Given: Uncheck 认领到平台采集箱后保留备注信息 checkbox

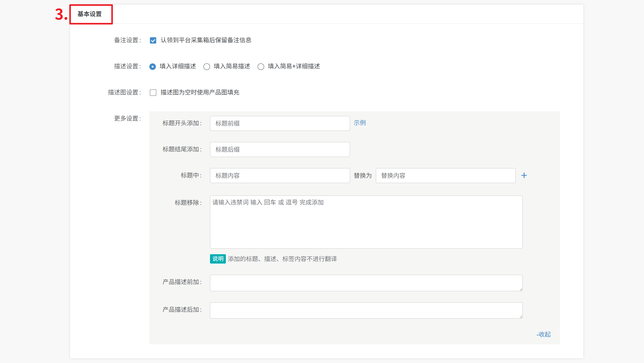Looking at the screenshot, I should pyautogui.click(x=153, y=40).
